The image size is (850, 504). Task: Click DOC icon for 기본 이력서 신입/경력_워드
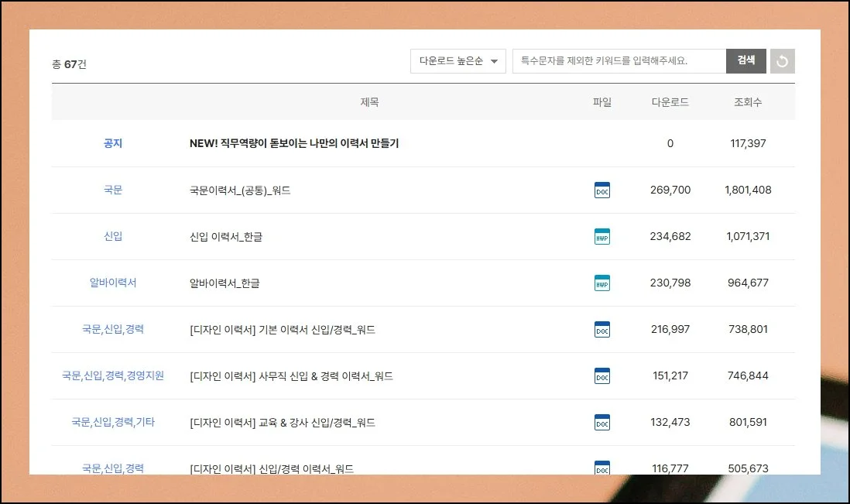pos(602,329)
